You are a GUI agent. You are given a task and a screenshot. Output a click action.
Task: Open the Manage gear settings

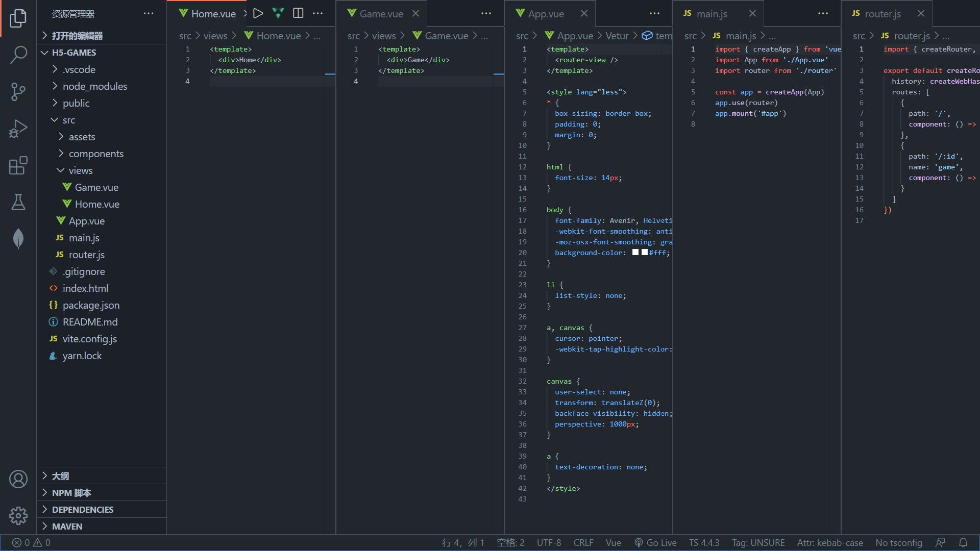(x=18, y=516)
